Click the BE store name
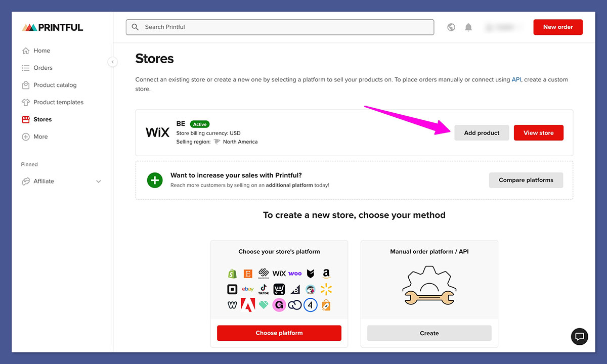The width and height of the screenshot is (607, 364). click(x=181, y=124)
